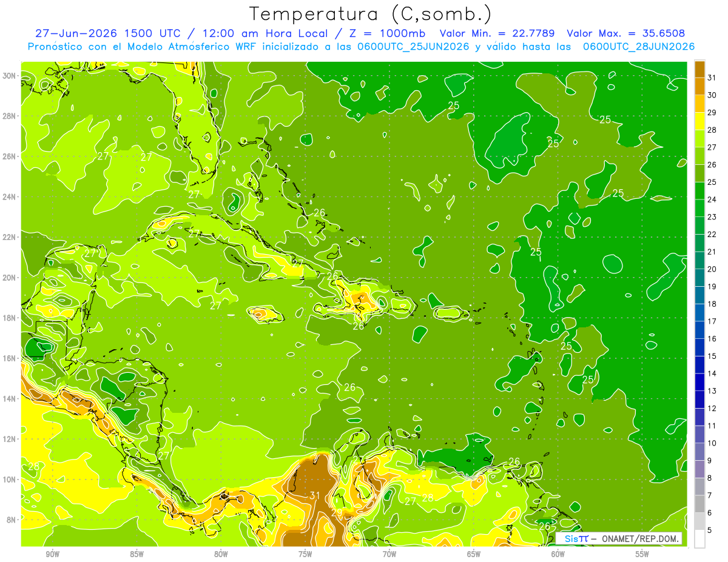Click the orange legend swatch between 30 and 31
This screenshot has width=728, height=562.
(699, 86)
